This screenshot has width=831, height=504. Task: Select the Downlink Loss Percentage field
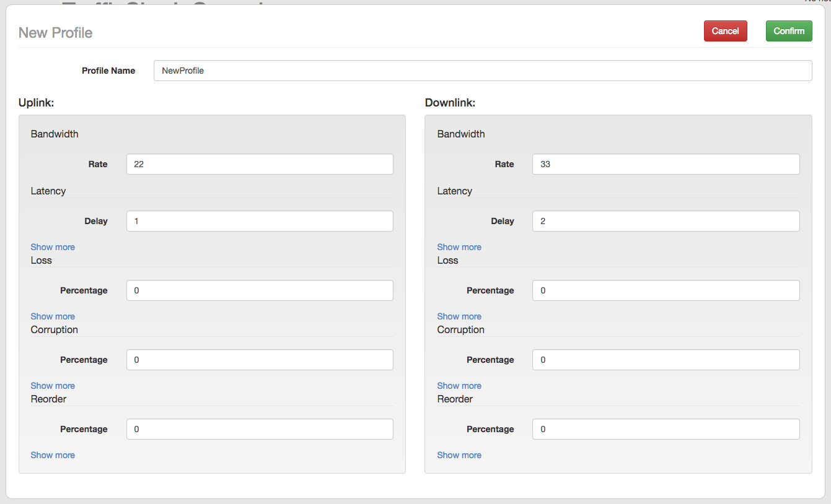(x=666, y=290)
